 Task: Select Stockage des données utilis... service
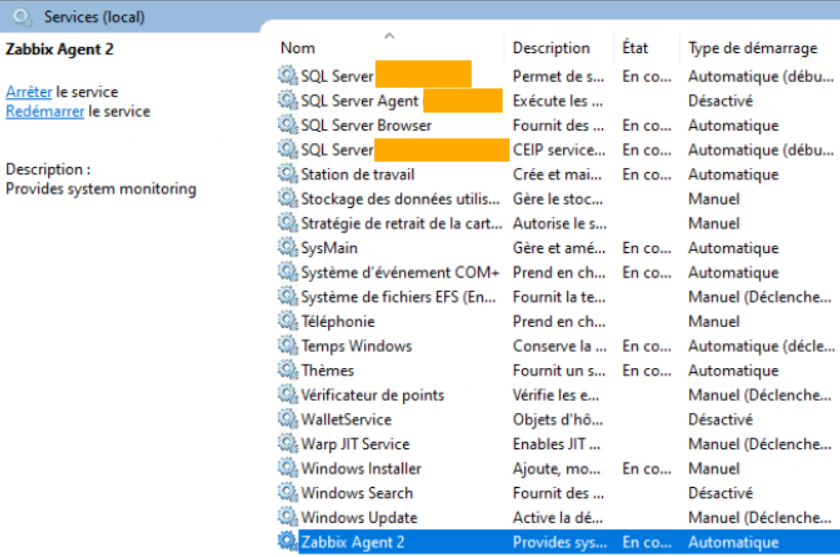400,199
